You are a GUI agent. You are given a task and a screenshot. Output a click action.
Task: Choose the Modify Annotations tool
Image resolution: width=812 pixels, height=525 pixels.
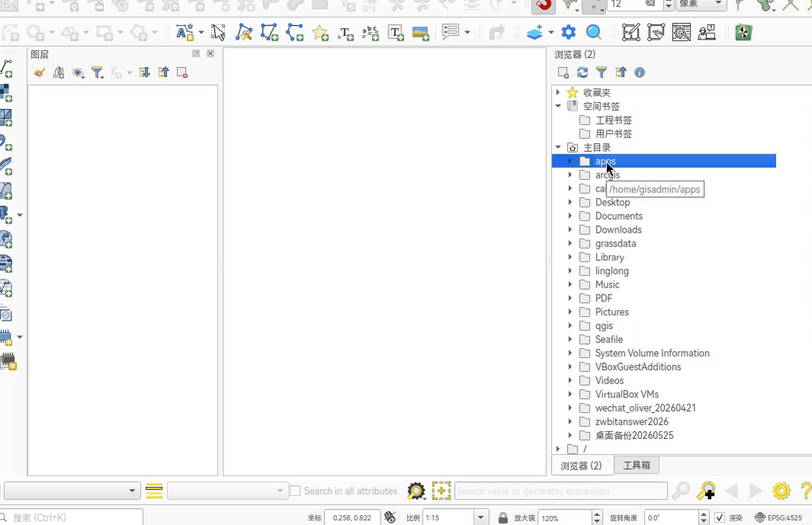click(x=243, y=33)
